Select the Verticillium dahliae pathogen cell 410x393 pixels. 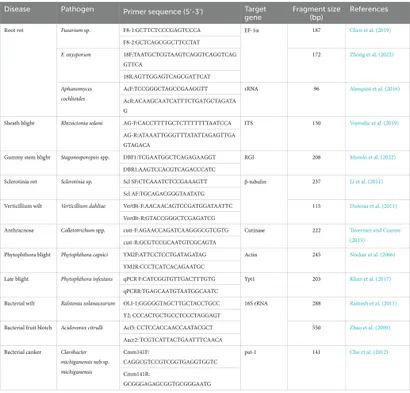(83, 206)
